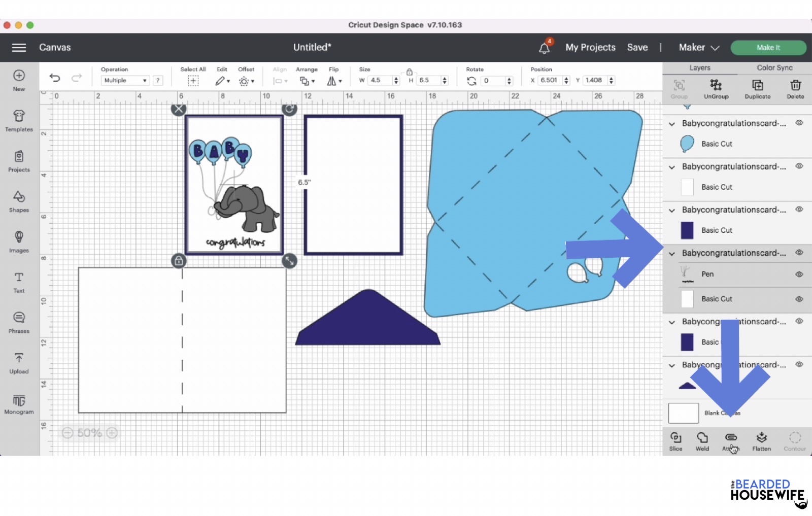
Task: Open the Shapes tool
Action: tap(19, 201)
